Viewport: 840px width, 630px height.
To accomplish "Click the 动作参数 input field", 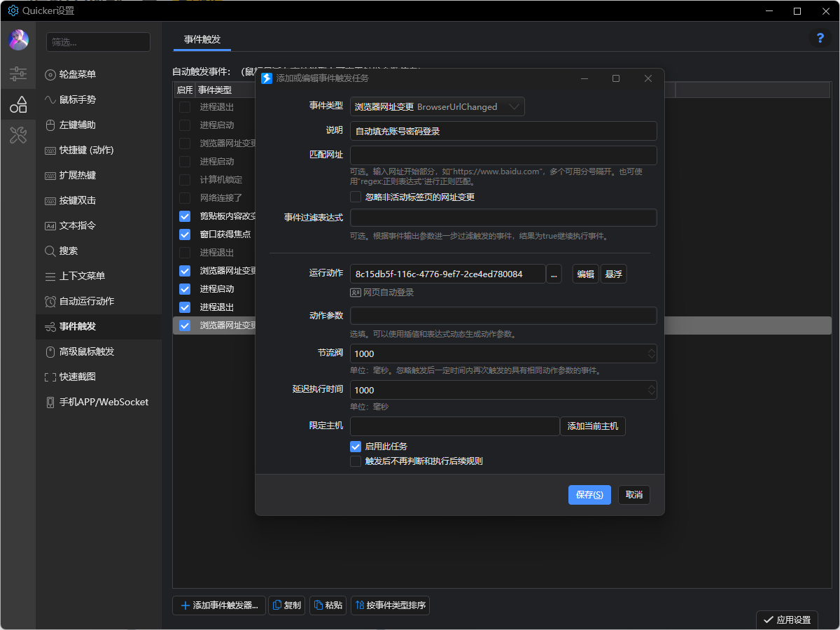I will click(x=503, y=316).
